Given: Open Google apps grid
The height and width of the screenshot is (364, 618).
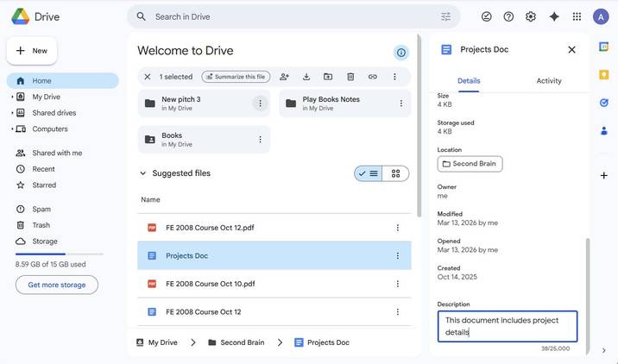Looking at the screenshot, I should click(577, 16).
